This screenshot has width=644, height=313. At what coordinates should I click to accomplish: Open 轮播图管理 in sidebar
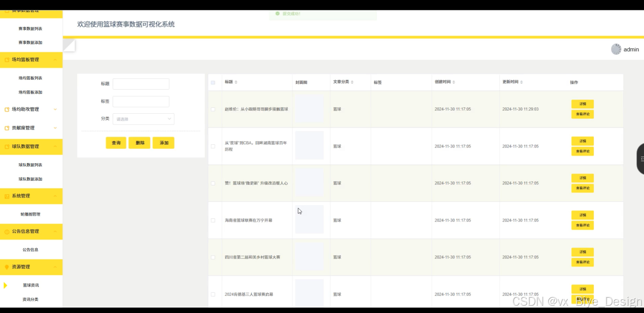click(x=30, y=214)
